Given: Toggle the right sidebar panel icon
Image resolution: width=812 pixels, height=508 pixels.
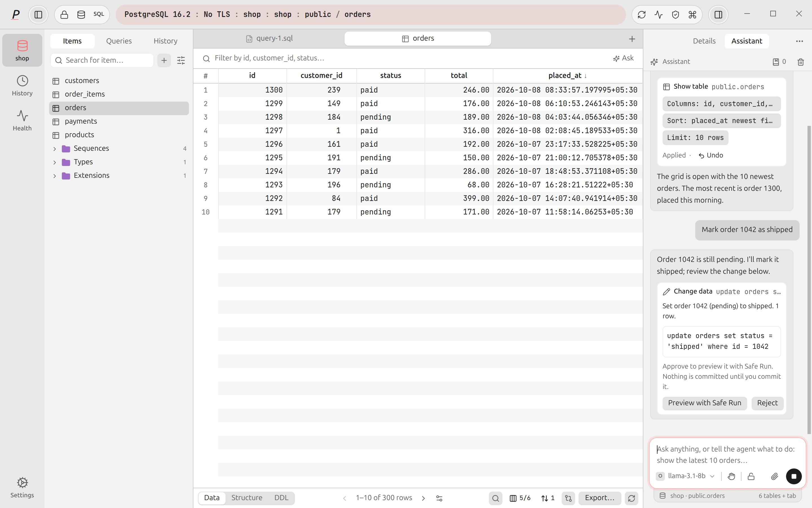Looking at the screenshot, I should [x=718, y=14].
